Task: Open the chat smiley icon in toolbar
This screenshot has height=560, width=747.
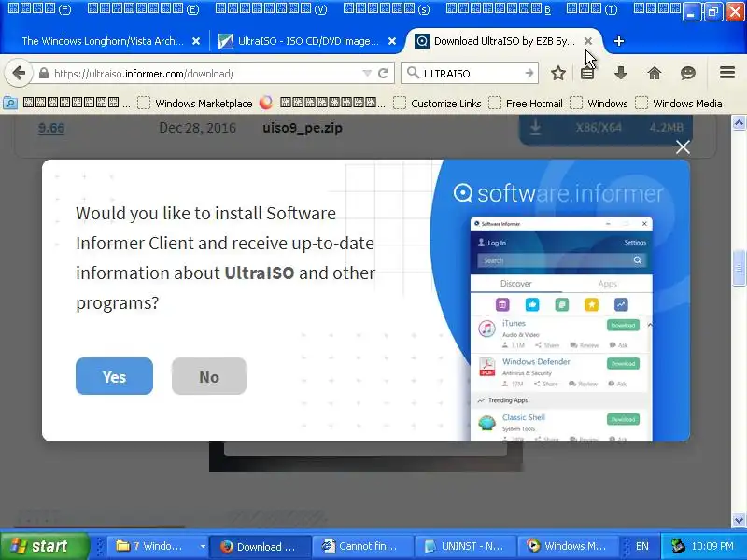Action: point(688,74)
